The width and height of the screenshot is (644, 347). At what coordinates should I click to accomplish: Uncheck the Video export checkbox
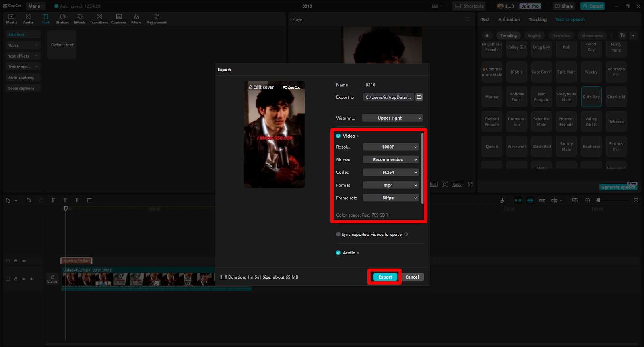pos(339,136)
